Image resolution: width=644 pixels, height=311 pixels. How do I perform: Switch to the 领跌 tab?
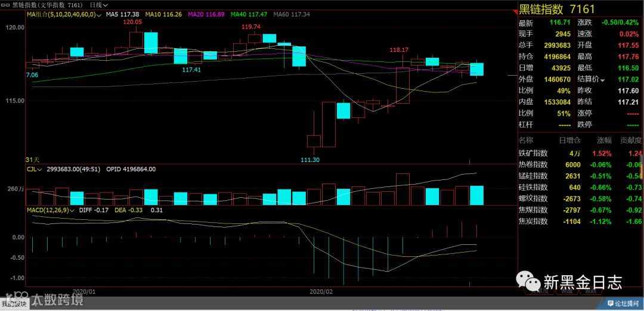point(590,291)
